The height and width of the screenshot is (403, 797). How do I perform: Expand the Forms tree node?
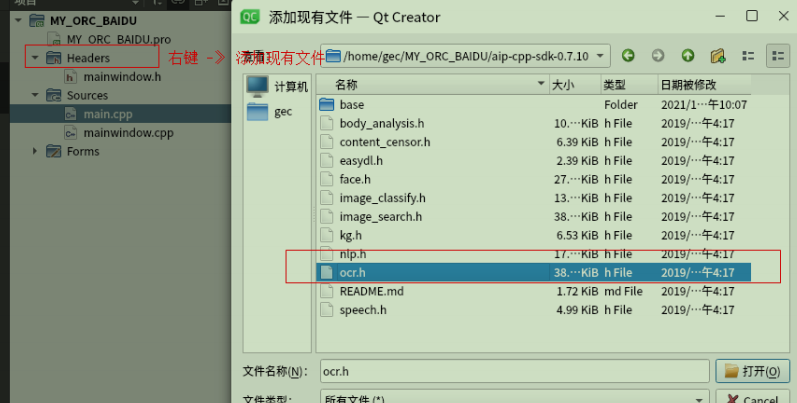pos(35,151)
